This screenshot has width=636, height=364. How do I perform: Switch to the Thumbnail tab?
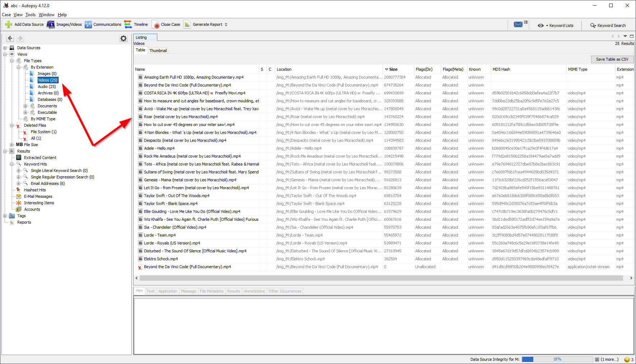coord(158,51)
